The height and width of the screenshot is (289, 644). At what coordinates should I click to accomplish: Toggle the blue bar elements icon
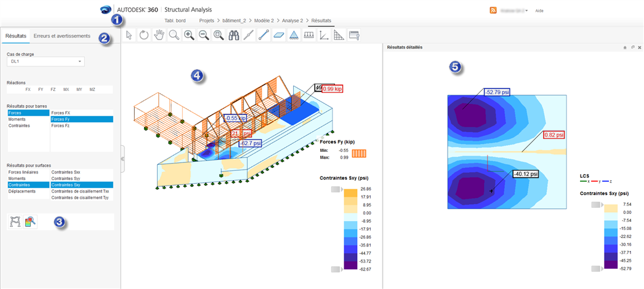point(264,35)
